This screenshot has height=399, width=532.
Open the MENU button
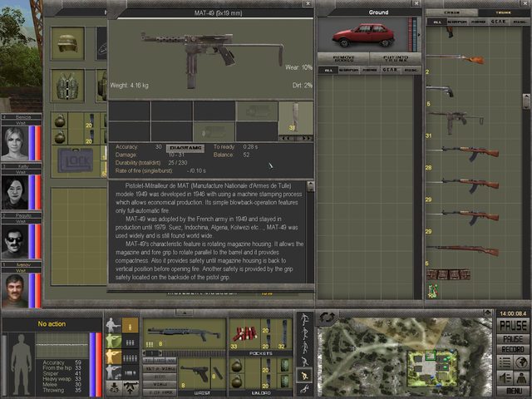513,391
